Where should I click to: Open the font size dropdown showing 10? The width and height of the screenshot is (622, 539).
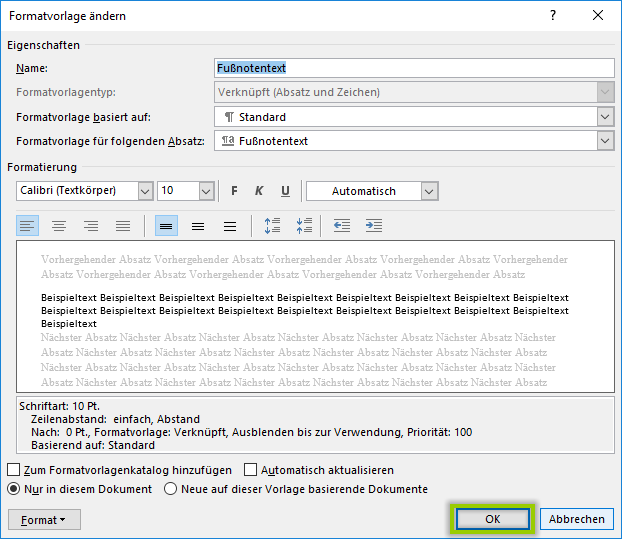206,191
